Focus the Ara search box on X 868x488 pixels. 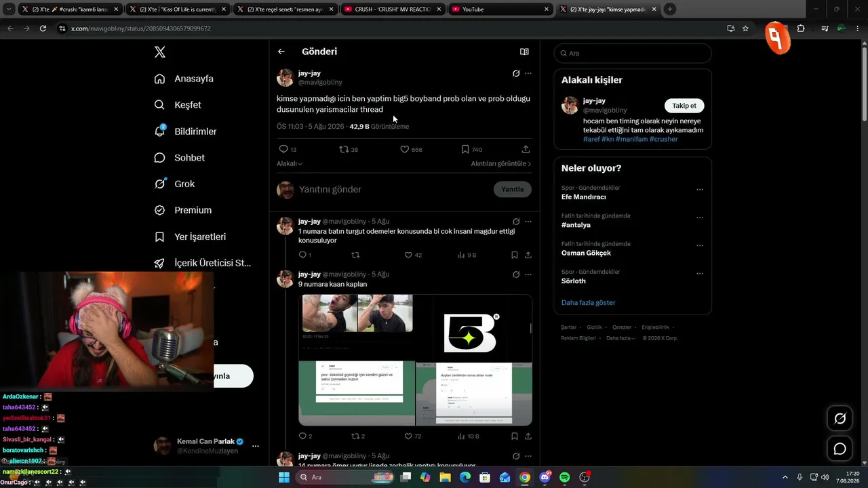[x=633, y=53]
